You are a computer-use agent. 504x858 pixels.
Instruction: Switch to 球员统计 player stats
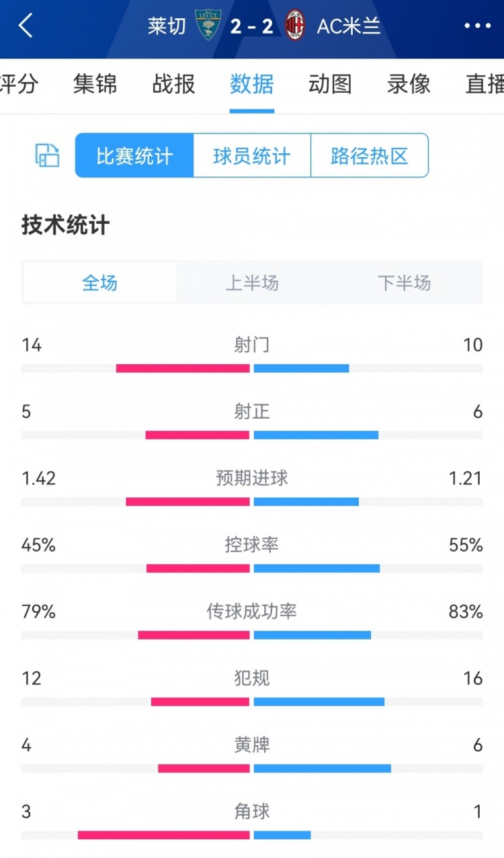click(x=251, y=155)
